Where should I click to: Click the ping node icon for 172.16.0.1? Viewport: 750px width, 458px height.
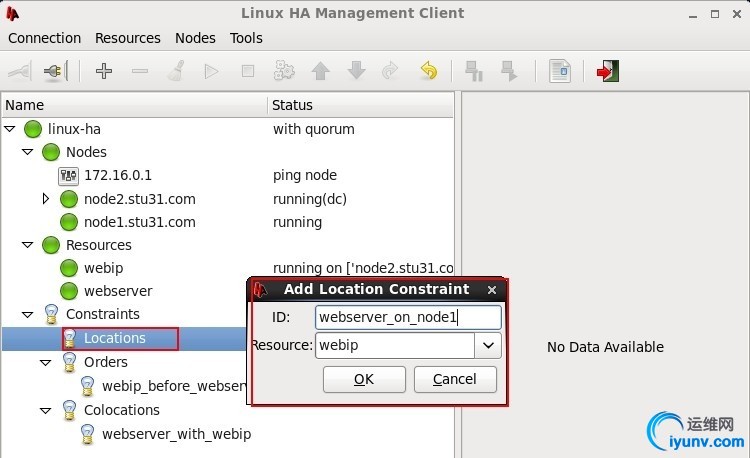tap(68, 176)
